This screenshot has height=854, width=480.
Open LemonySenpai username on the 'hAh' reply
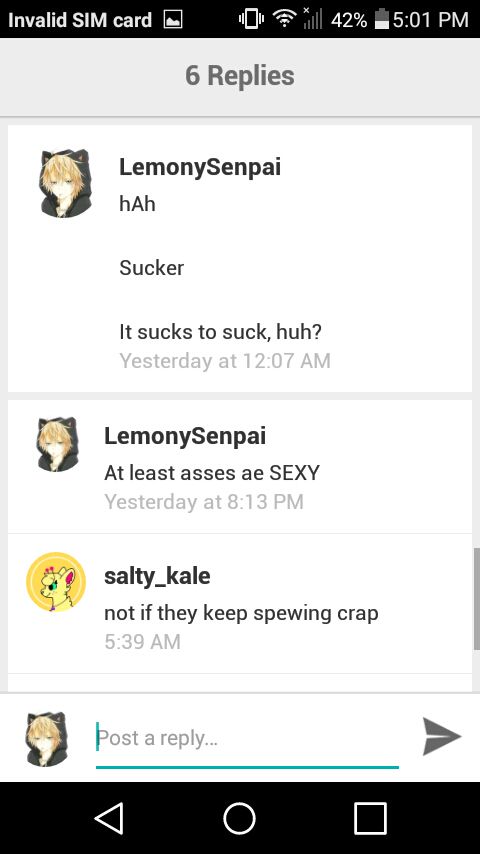200,167
